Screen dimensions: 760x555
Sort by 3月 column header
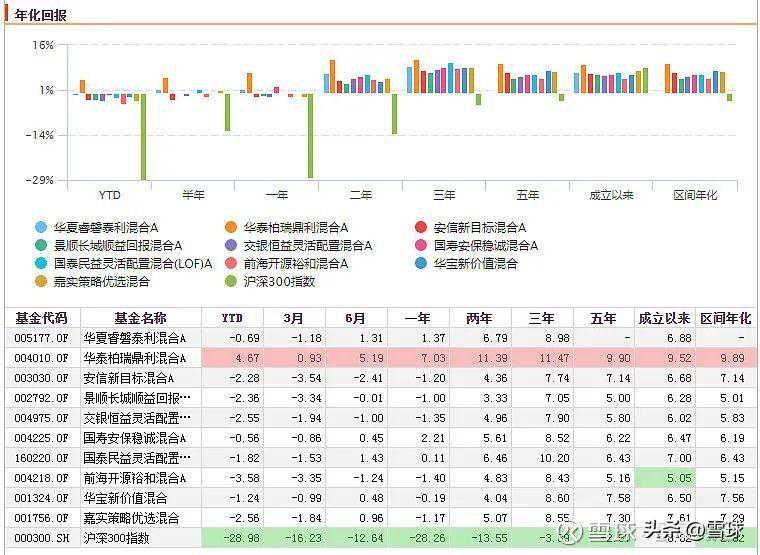pos(294,318)
